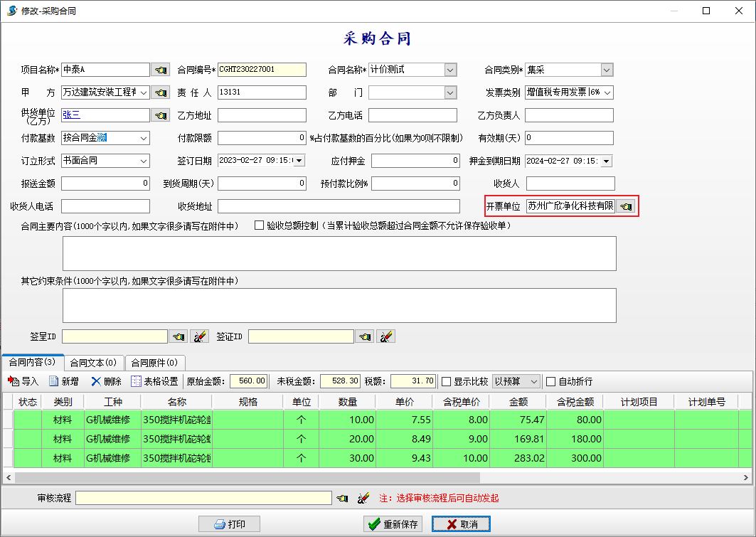Click 删除 delete toolbar button

click(106, 381)
